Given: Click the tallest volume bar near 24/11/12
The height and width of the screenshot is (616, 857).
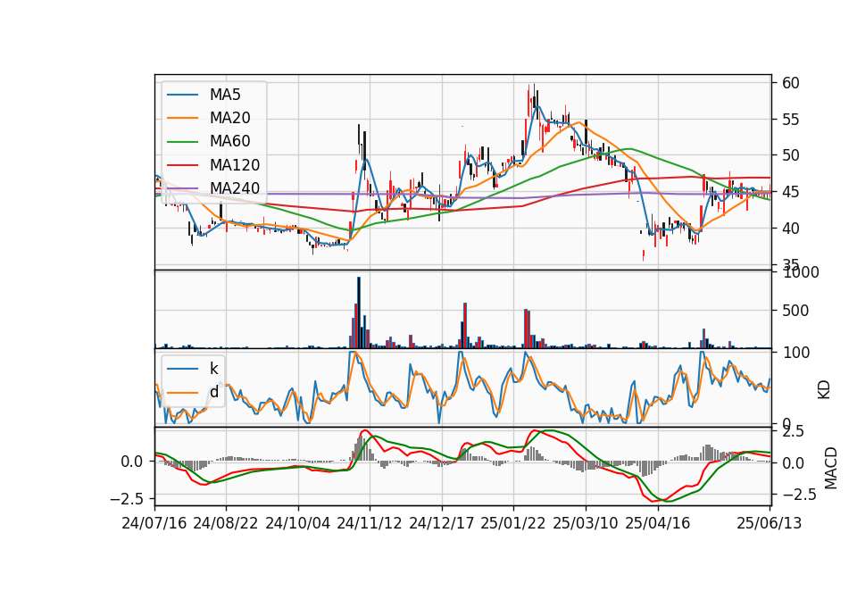Looking at the screenshot, I should [x=359, y=312].
